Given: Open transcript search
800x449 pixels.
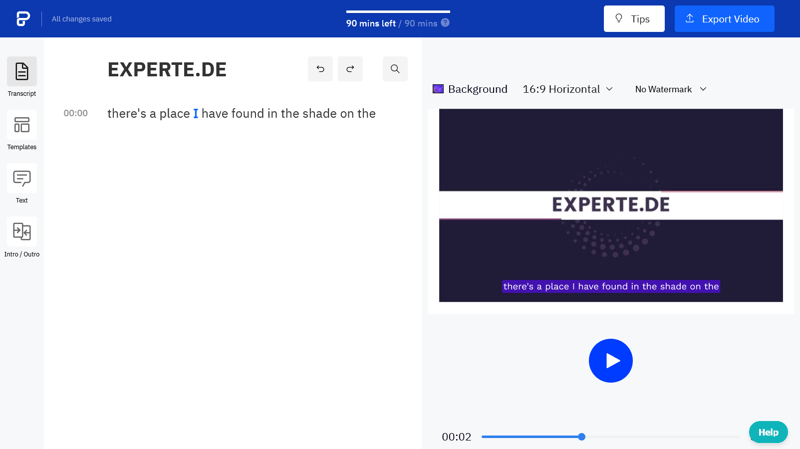Looking at the screenshot, I should pos(395,69).
